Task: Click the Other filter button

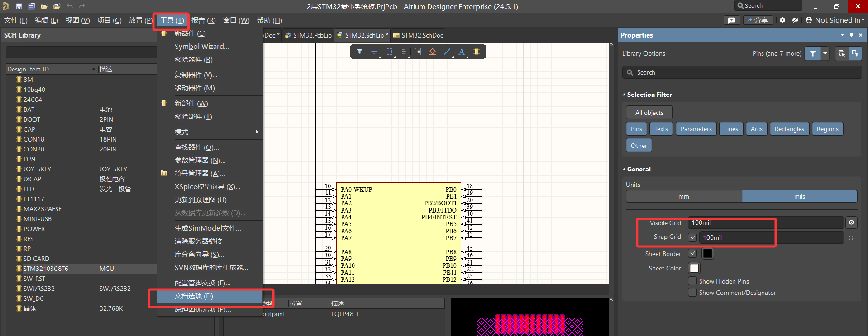Action: (639, 146)
